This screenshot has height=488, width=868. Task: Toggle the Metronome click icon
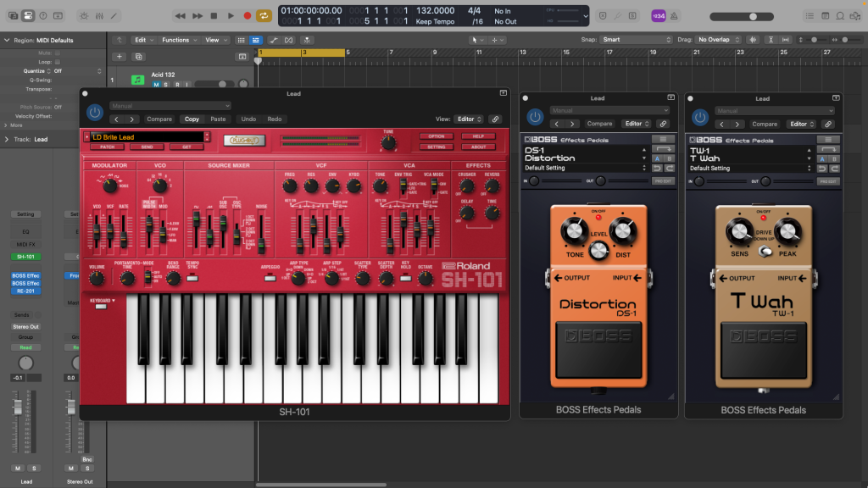pyautogui.click(x=674, y=16)
